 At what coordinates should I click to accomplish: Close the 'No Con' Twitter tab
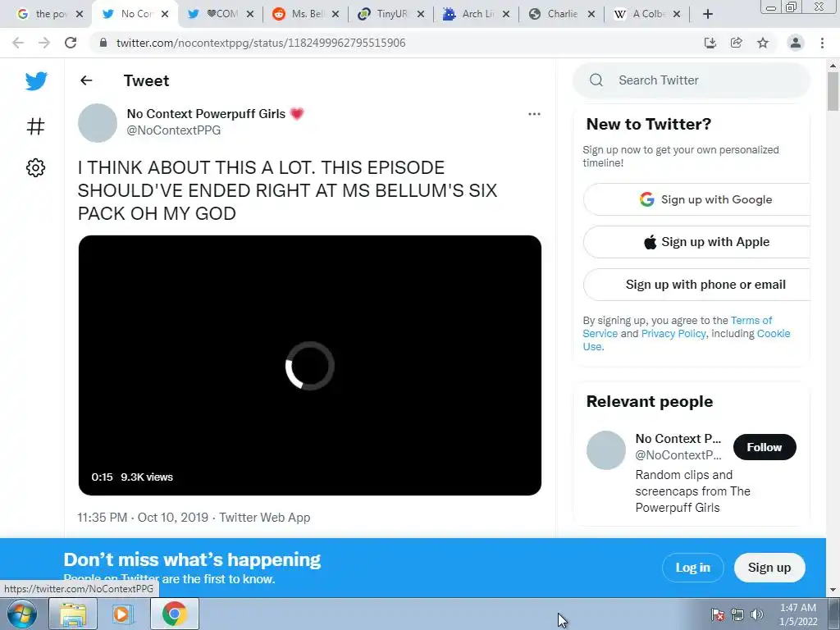coord(165,14)
